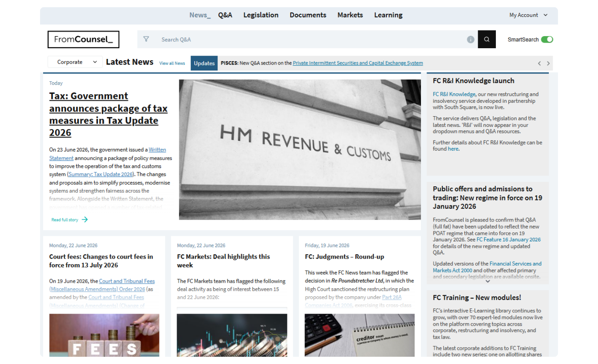Open the News tab

tap(200, 15)
